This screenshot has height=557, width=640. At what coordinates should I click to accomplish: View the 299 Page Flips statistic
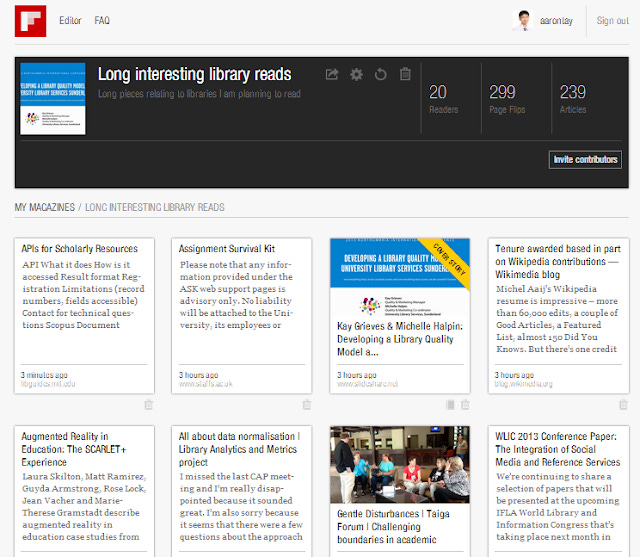pos(507,98)
